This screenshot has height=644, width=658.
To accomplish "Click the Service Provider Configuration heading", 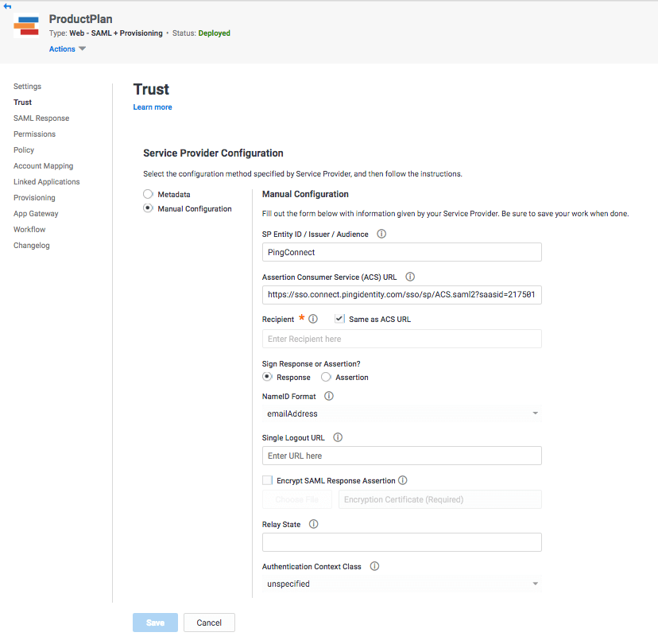I will click(x=213, y=153).
